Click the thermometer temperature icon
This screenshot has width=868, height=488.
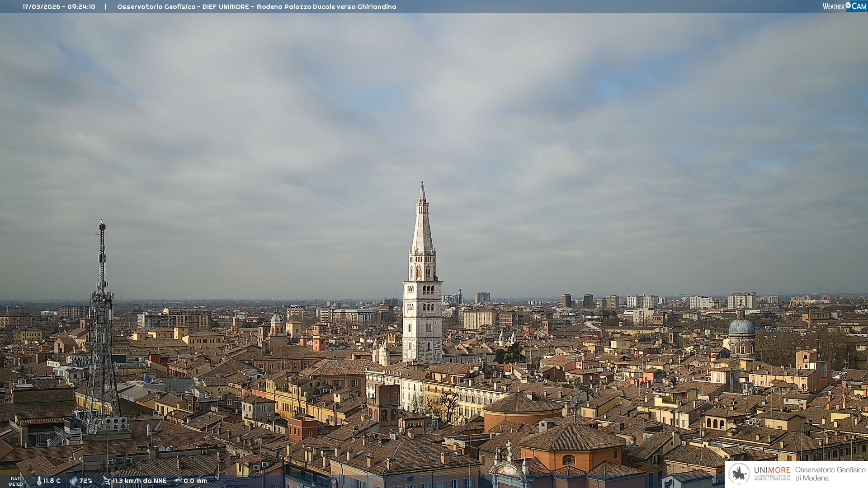39,481
